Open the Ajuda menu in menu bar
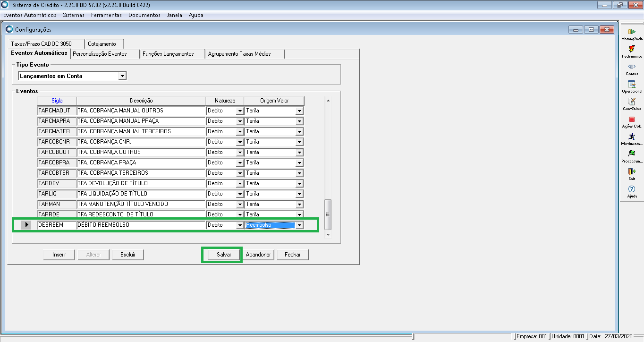Screen dimensions: 644x342 [196, 15]
